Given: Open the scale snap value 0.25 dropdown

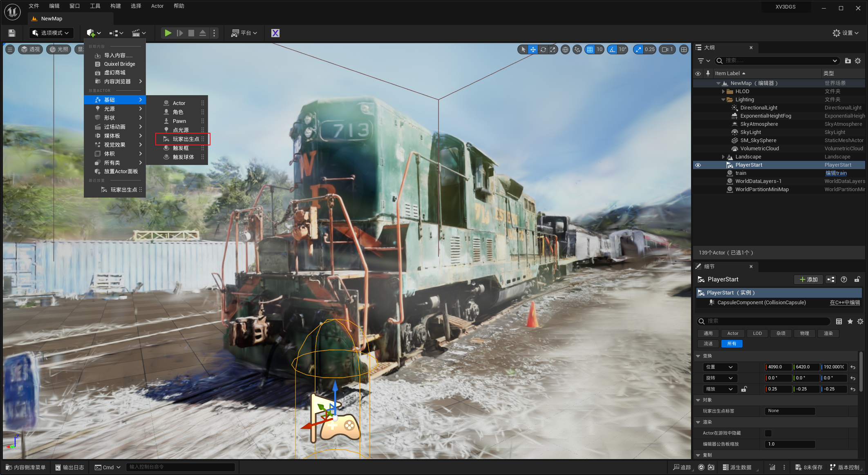Looking at the screenshot, I should coord(650,49).
